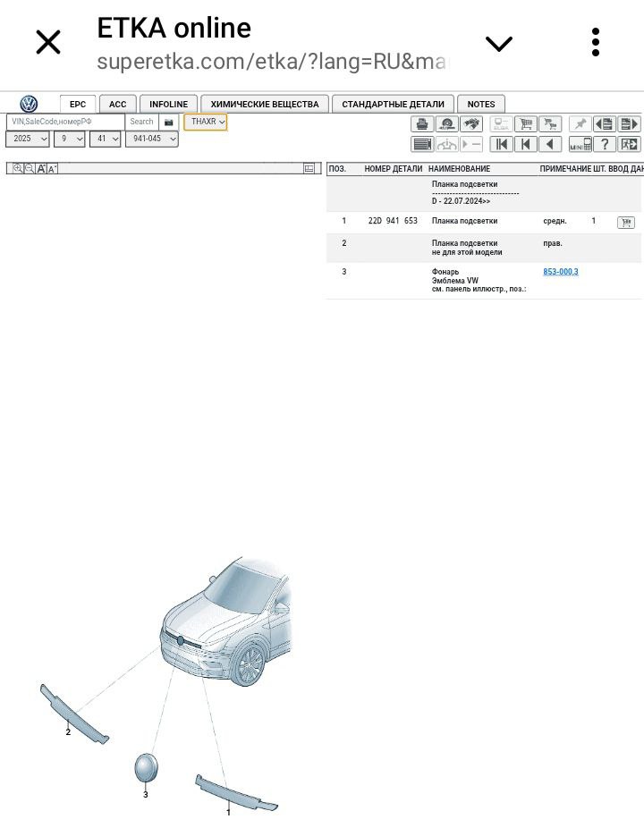Screen dimensions: 644x828
Task: Open the help question mark icon
Action: (x=605, y=144)
